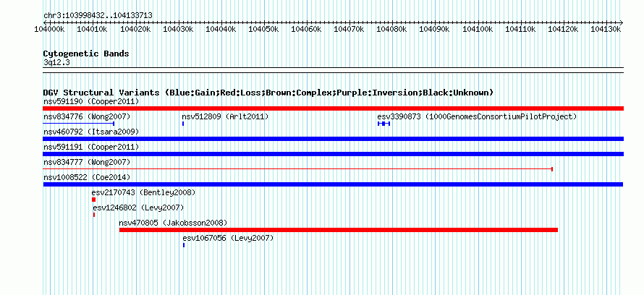Click the esv1246802 (Levy2007) small red marker
This screenshot has height=295, width=644.
click(x=94, y=215)
